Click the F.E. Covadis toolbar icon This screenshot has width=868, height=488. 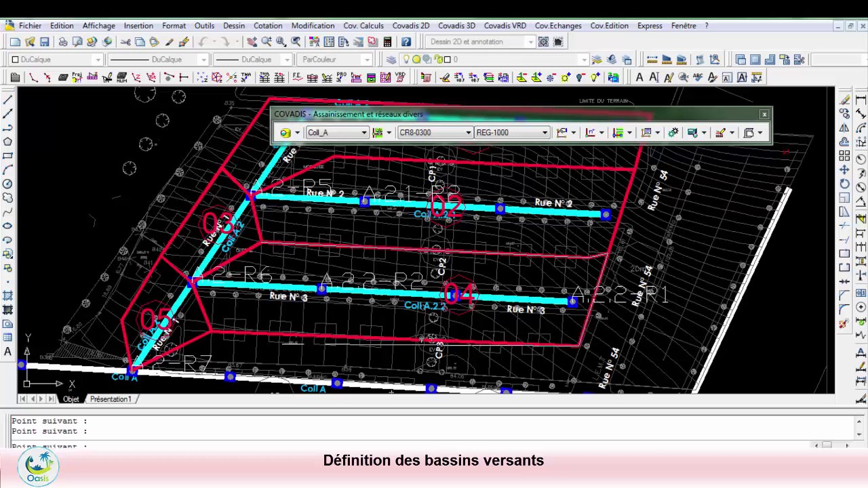[297, 78]
